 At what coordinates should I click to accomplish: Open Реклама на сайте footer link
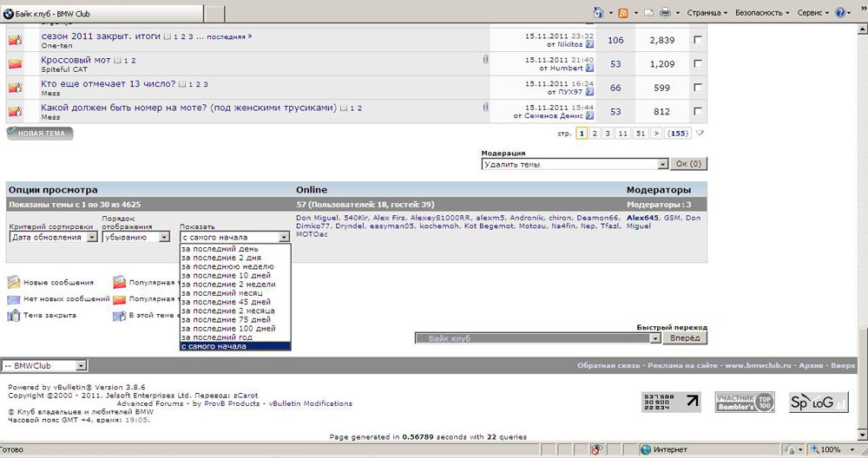[682, 366]
